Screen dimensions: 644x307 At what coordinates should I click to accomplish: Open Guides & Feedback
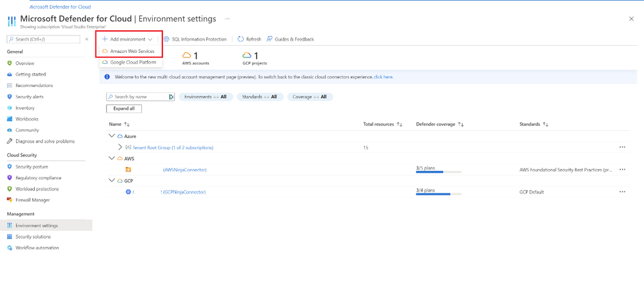[290, 39]
